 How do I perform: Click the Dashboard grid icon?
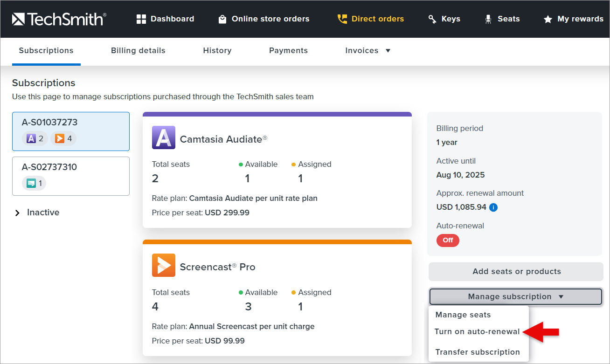pyautogui.click(x=141, y=19)
